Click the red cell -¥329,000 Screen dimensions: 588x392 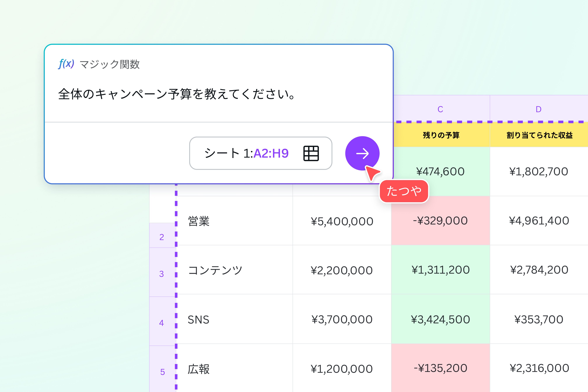tap(441, 221)
